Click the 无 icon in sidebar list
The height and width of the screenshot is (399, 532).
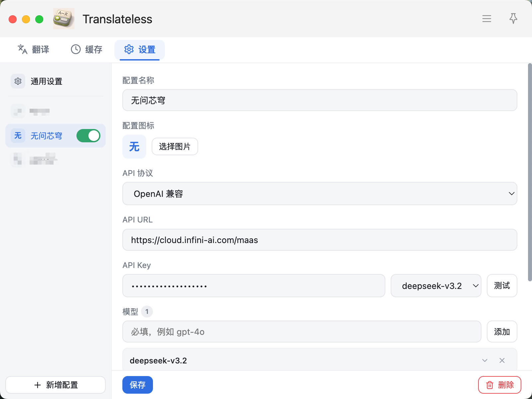click(18, 136)
